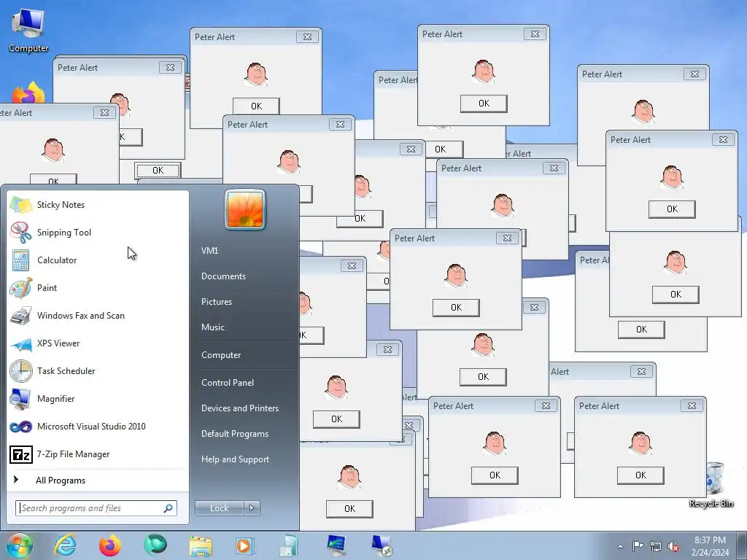
Task: Open Calculator in the Start menu
Action: coord(98,260)
